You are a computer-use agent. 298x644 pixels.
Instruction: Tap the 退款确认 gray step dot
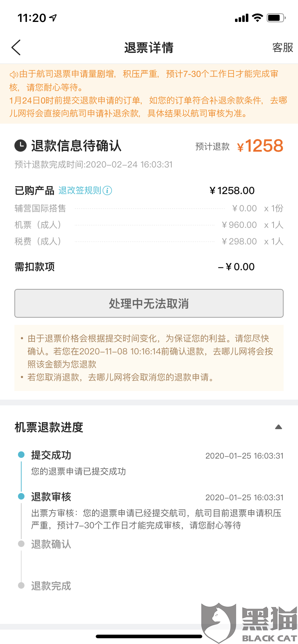(x=21, y=544)
